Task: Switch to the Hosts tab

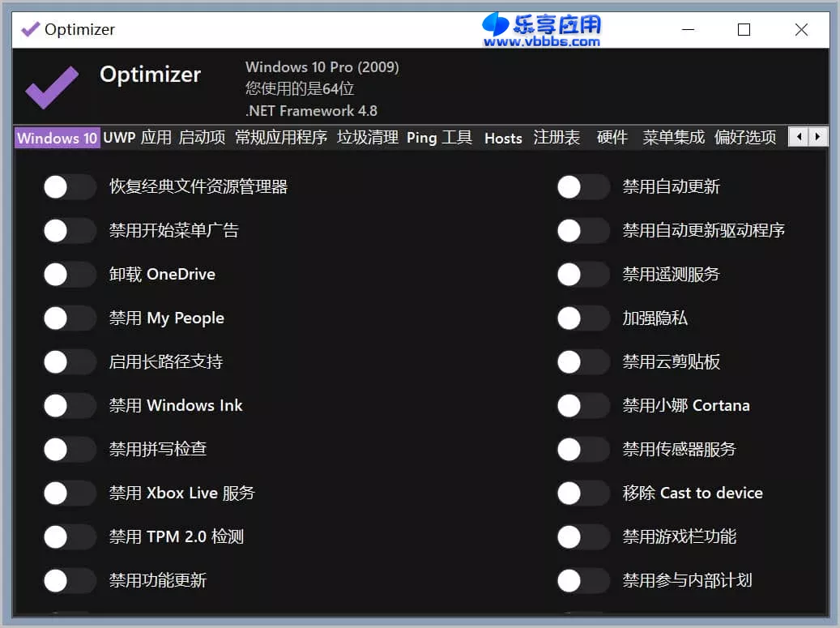Action: (x=503, y=138)
